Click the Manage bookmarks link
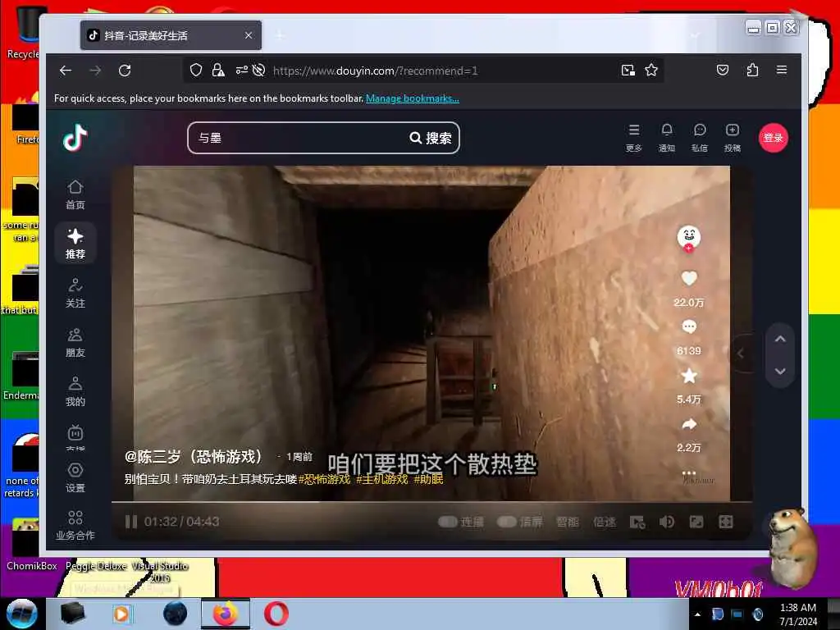The height and width of the screenshot is (630, 840). (413, 98)
